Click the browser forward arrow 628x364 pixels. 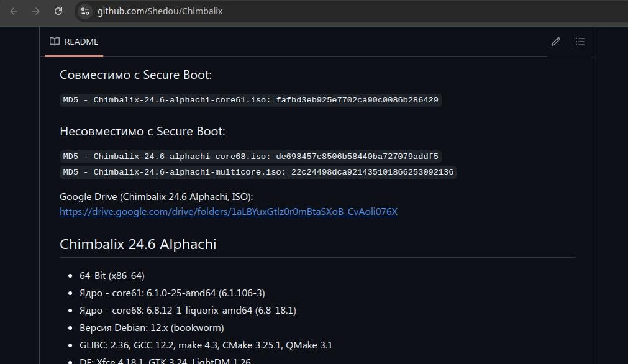pyautogui.click(x=36, y=11)
